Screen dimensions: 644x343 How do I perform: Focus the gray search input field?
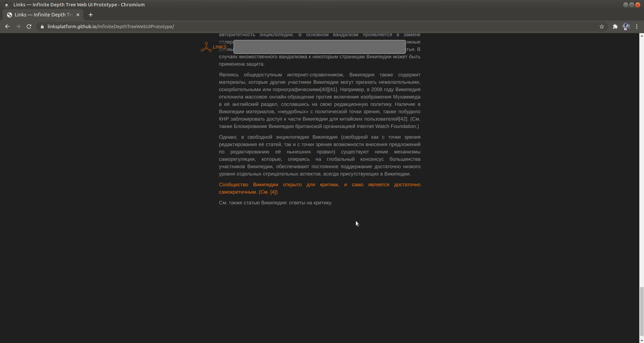(x=319, y=47)
